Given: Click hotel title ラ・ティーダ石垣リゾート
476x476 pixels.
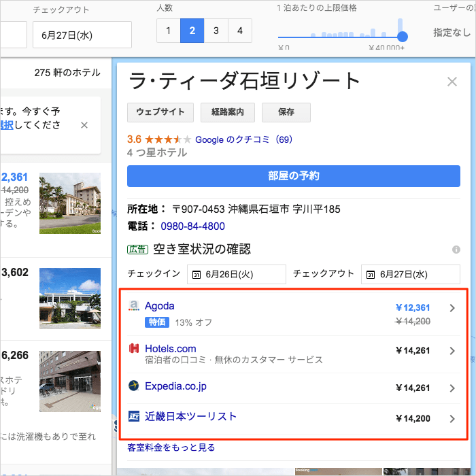Looking at the screenshot, I should 244,81.
